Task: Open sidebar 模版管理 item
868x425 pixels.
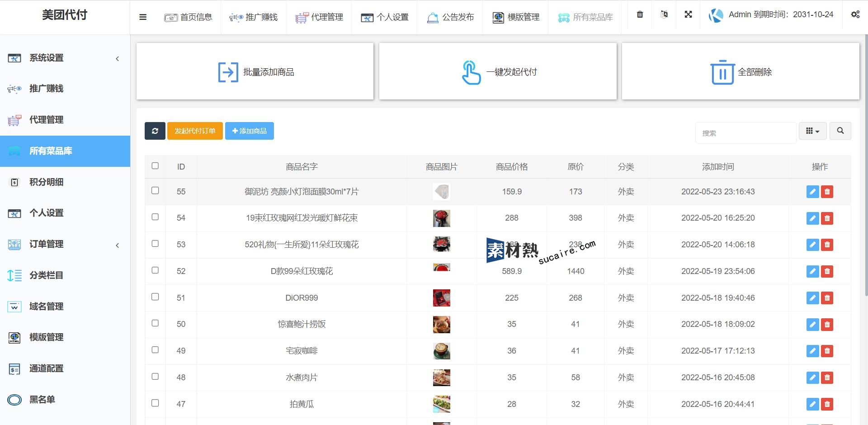Action: 65,337
